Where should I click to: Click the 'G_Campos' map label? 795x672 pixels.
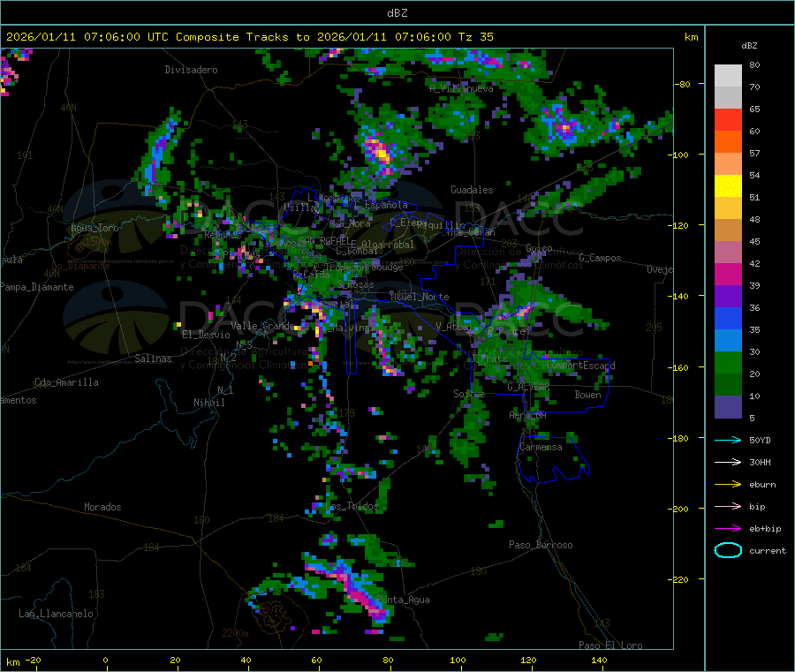point(600,258)
